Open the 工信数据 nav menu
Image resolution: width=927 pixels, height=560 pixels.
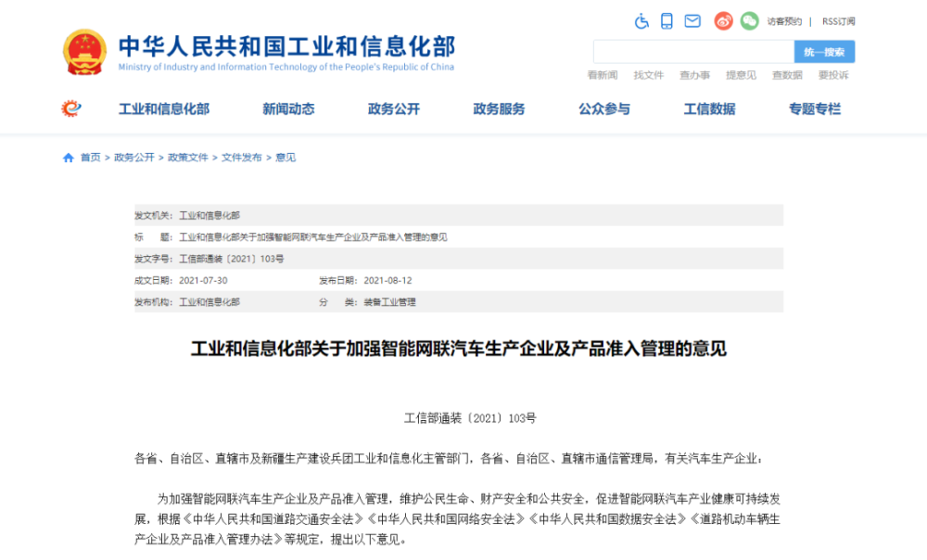tap(709, 108)
